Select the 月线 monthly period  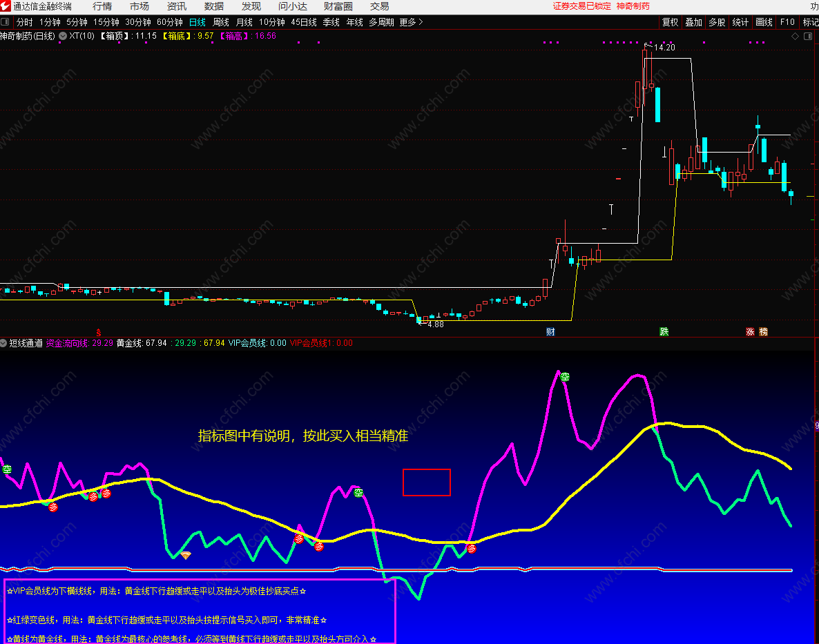point(244,22)
